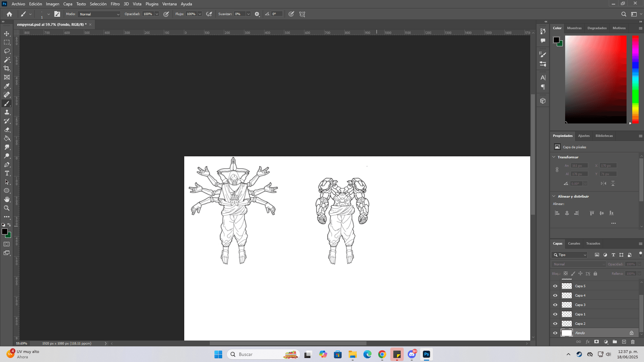Select the Move tool
The width and height of the screenshot is (644, 362).
[x=7, y=34]
